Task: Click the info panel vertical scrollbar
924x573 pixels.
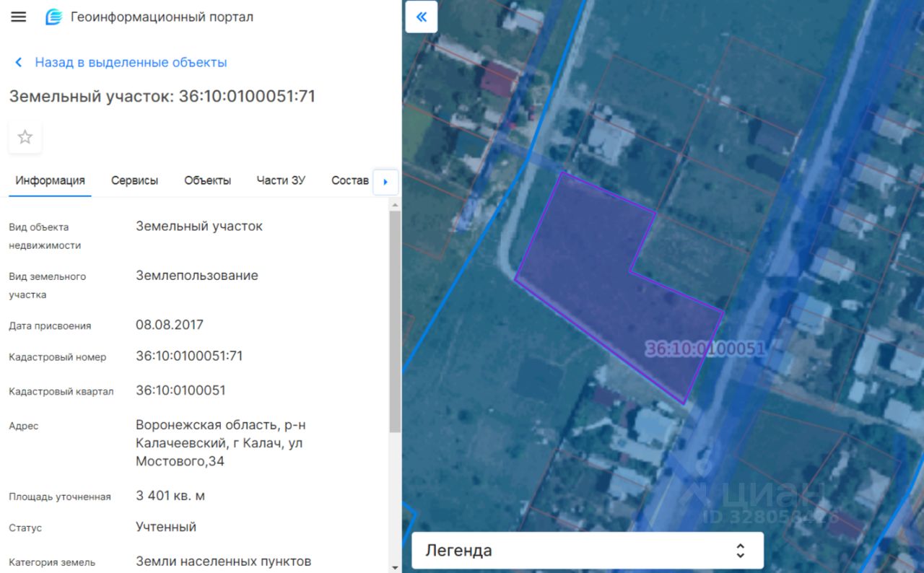Action: click(394, 322)
